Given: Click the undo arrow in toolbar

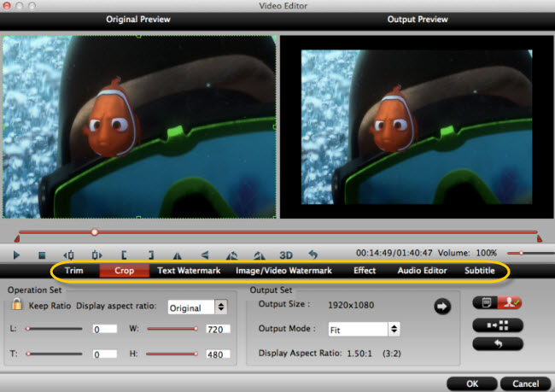Looking at the screenshot, I should point(313,255).
